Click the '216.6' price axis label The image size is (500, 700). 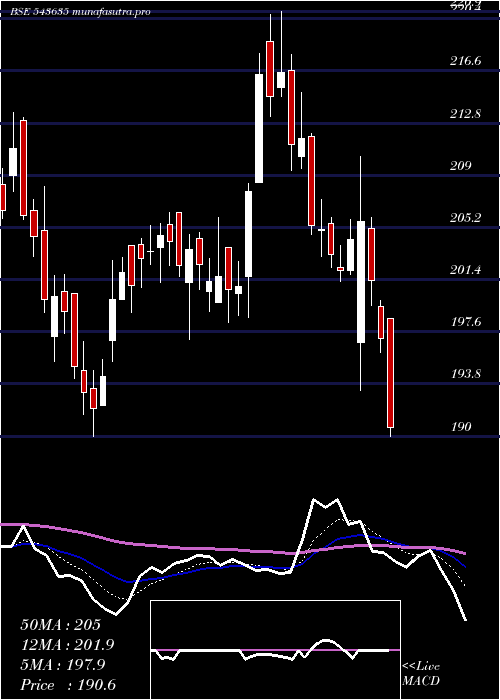tap(466, 61)
